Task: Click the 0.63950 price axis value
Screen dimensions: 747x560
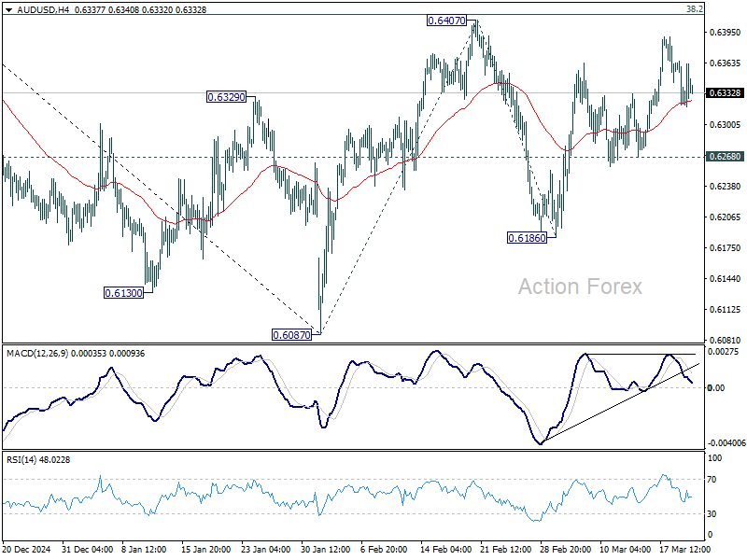Action: point(726,33)
